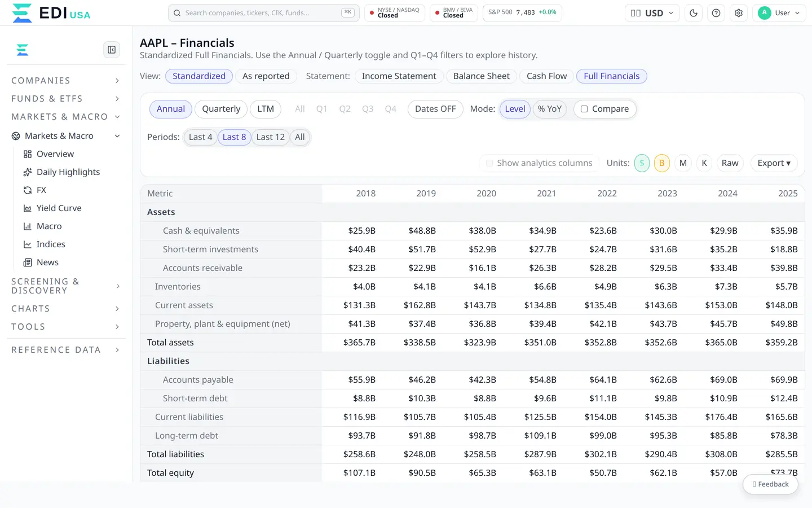
Task: Collapse Markets & Macro submenu chevron
Action: pos(117,136)
